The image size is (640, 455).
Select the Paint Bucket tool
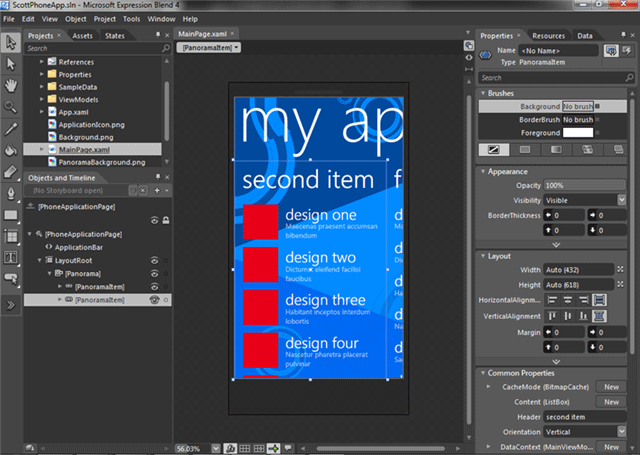11,150
